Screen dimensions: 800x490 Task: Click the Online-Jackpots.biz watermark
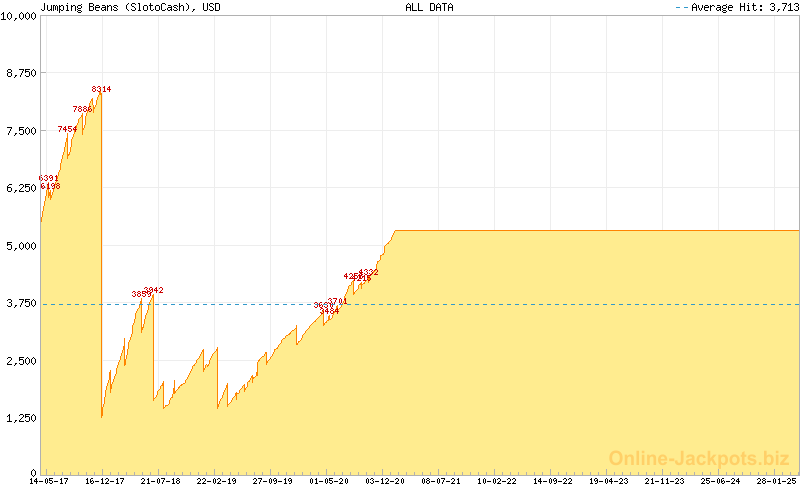(699, 458)
